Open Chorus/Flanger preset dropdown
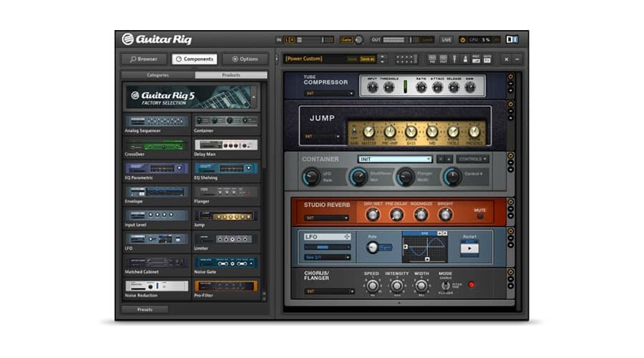This screenshot has height=358, width=644. click(x=329, y=291)
